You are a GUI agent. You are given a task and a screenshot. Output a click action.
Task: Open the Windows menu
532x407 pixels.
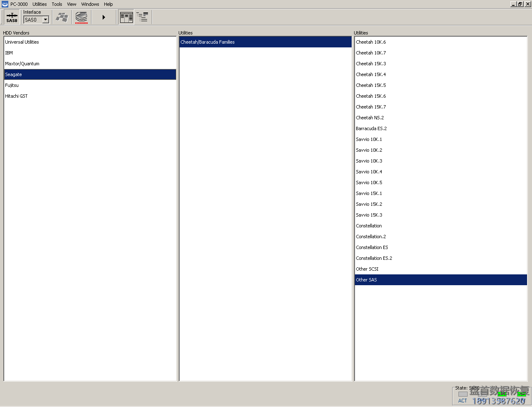90,4
